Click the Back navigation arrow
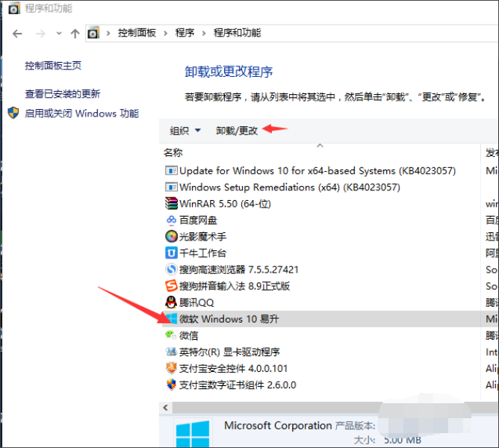 (17, 33)
